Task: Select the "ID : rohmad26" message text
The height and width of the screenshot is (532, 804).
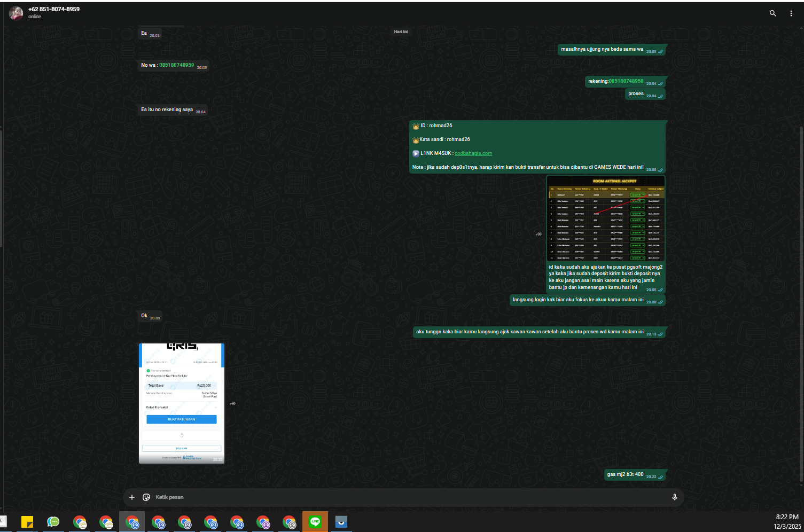Action: (436, 126)
